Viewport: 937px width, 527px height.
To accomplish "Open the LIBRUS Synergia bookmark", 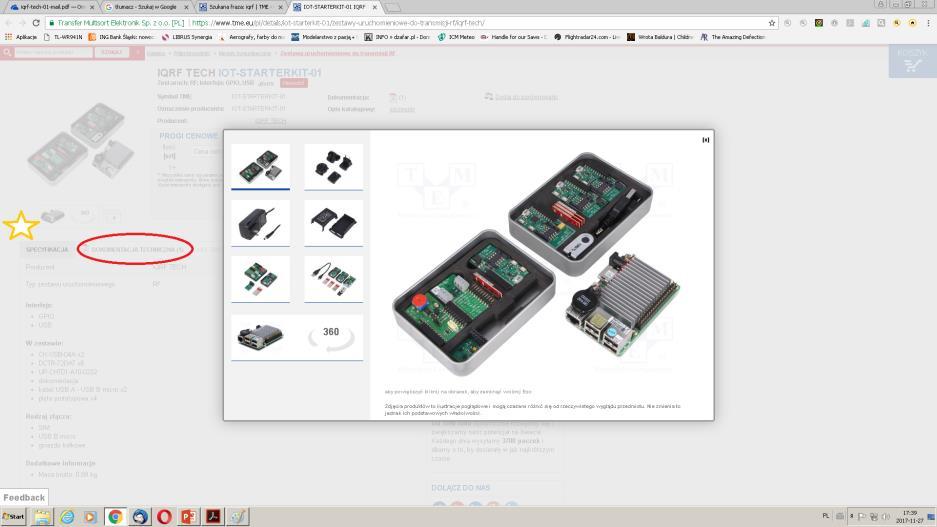I will click(x=186, y=37).
